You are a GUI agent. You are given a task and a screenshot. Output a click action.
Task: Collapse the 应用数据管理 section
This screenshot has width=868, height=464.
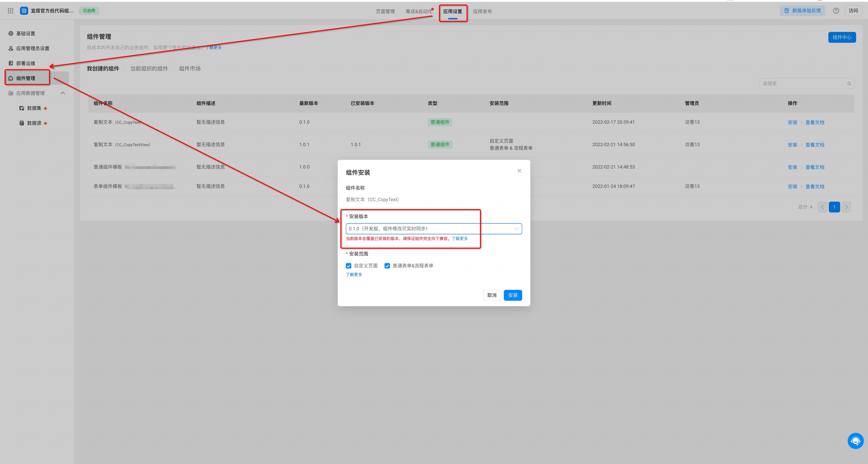coord(63,93)
